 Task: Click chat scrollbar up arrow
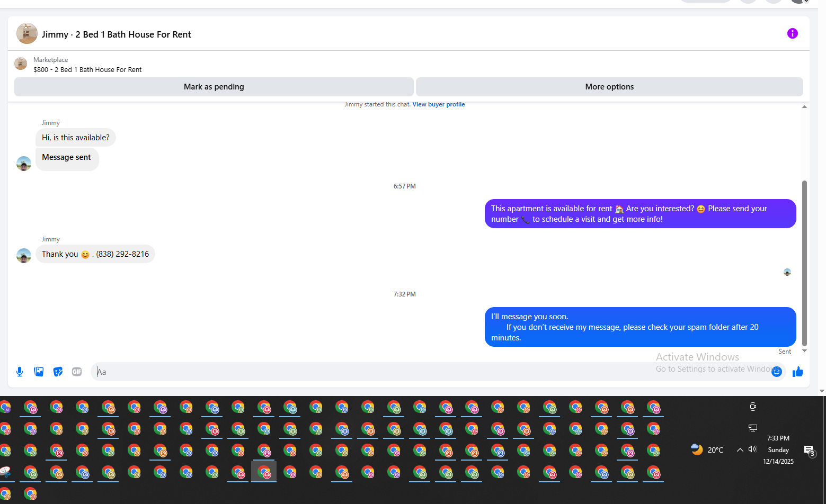(x=804, y=107)
